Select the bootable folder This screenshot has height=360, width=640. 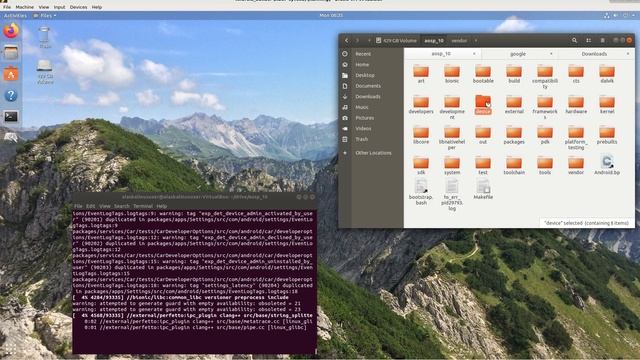483,74
